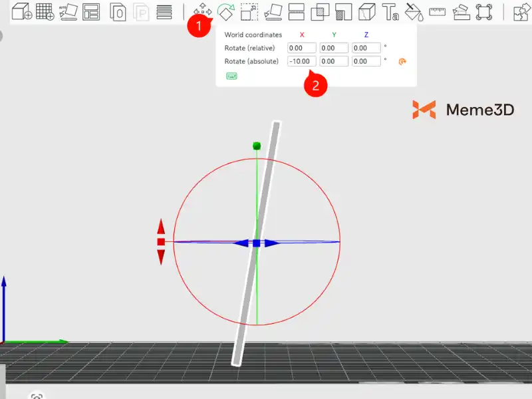Select the Move tool

pos(202,12)
